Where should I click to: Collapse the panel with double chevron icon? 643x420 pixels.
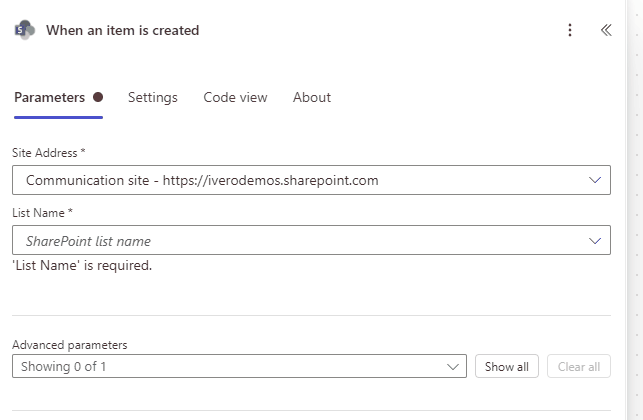[606, 30]
